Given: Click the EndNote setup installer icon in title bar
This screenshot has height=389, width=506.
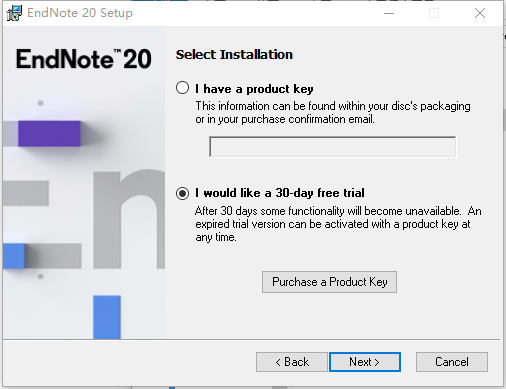Looking at the screenshot, I should (x=14, y=13).
